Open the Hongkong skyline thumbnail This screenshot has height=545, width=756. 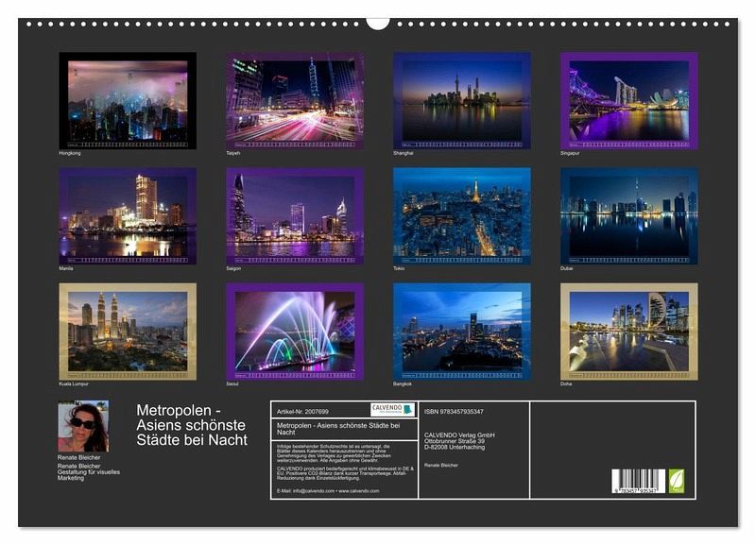[x=128, y=101]
